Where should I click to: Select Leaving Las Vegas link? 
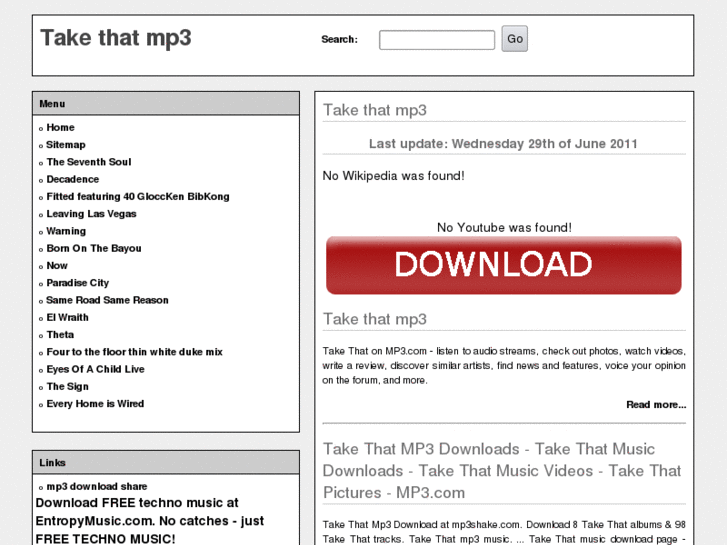[91, 214]
